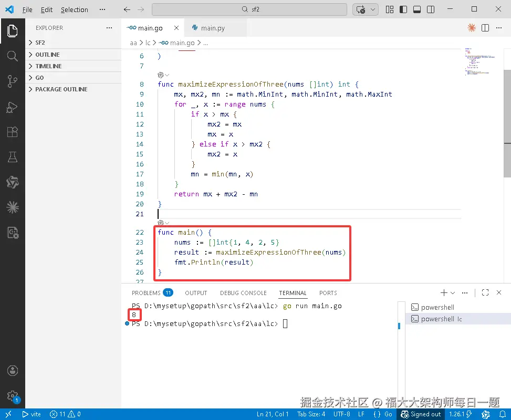Open the Manage gear settings icon
The width and height of the screenshot is (511, 420).
click(x=13, y=396)
